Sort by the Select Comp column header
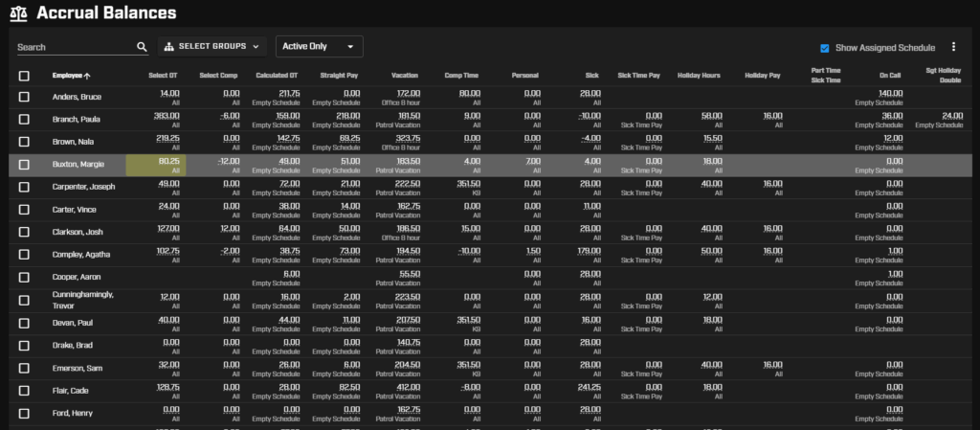 pyautogui.click(x=219, y=76)
